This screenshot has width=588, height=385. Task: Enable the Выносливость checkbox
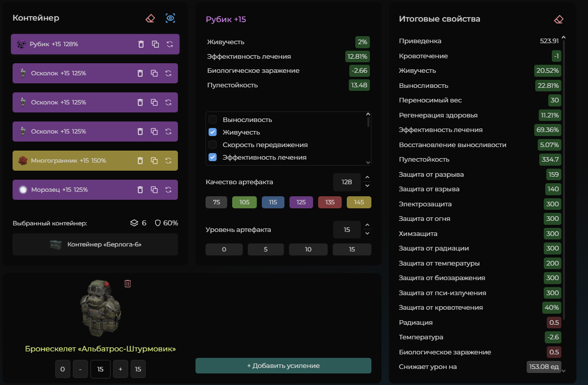(213, 119)
